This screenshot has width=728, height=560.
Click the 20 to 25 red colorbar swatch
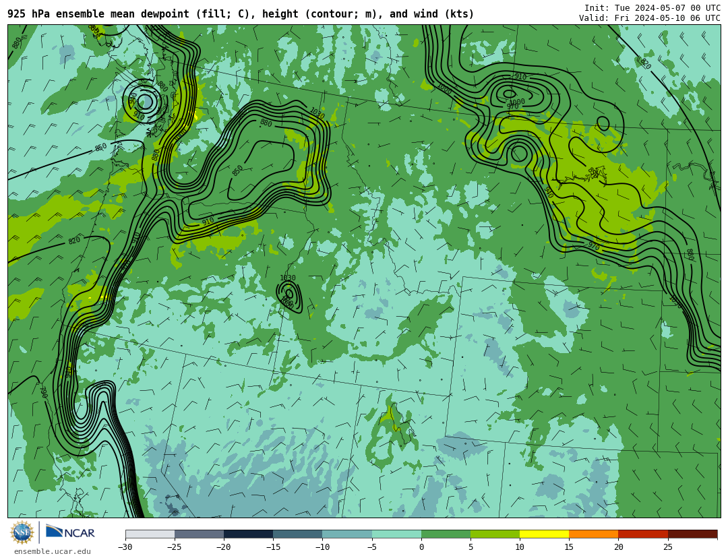tap(643, 534)
